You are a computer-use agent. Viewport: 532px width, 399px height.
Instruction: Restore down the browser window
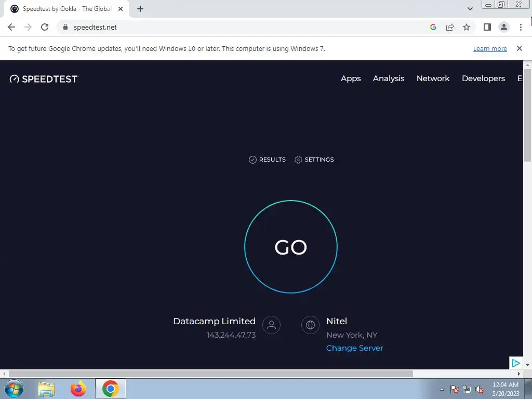tap(501, 4)
